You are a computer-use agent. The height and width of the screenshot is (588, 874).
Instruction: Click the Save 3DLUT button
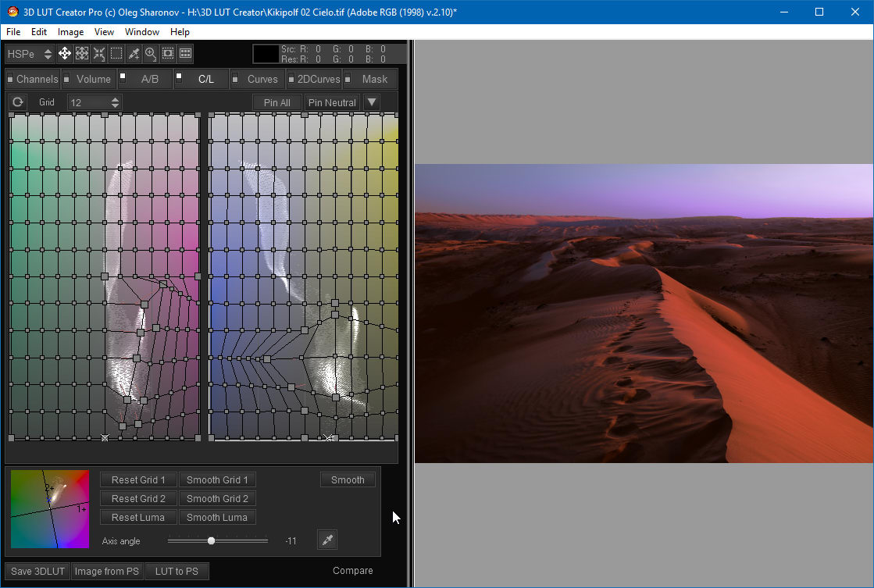click(x=36, y=571)
